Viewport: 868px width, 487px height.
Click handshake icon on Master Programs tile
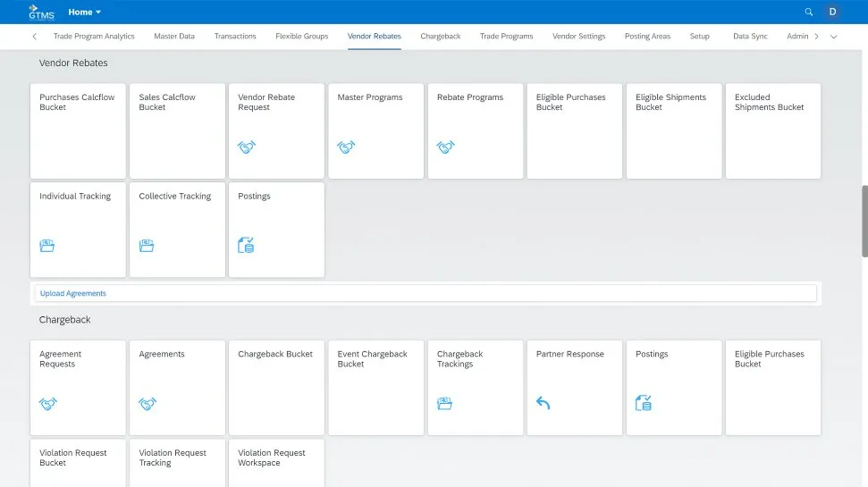346,147
